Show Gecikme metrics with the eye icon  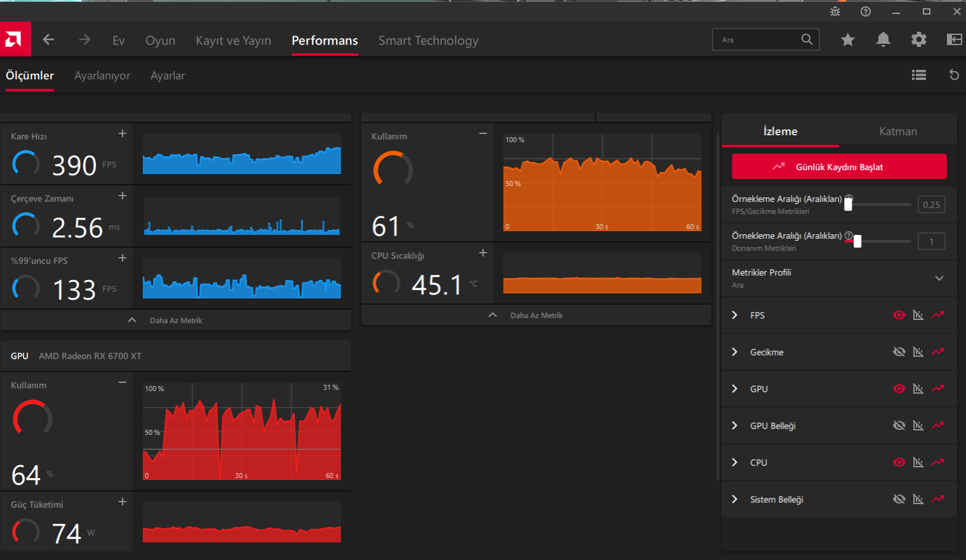click(899, 352)
